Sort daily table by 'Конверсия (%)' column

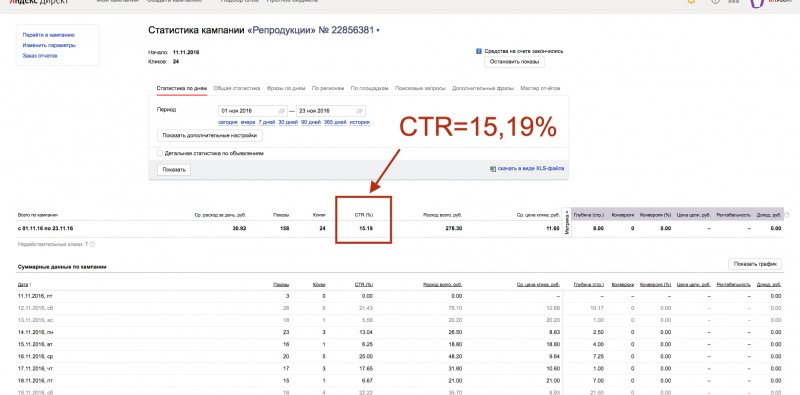pyautogui.click(x=655, y=284)
